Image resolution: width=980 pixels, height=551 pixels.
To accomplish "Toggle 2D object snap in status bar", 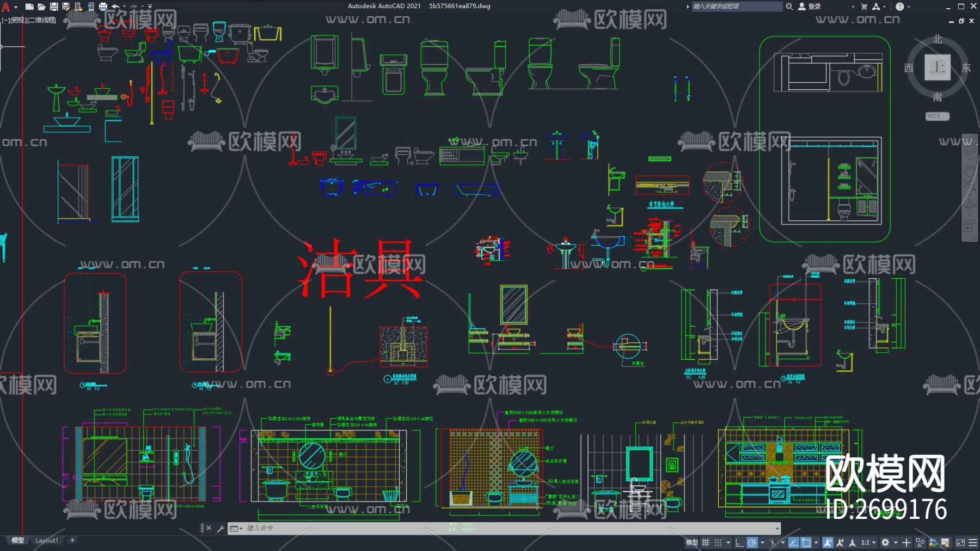I will tap(806, 542).
